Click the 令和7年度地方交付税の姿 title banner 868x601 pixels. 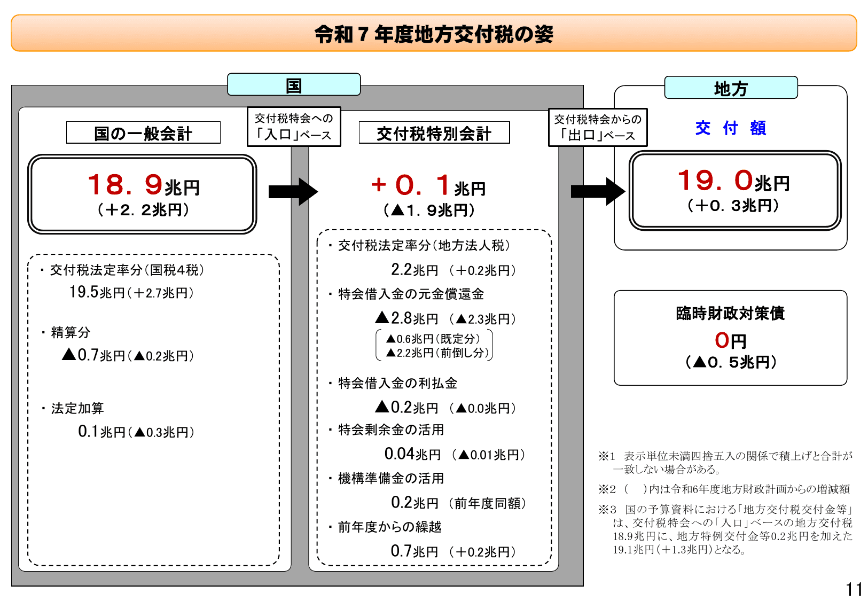[434, 32]
